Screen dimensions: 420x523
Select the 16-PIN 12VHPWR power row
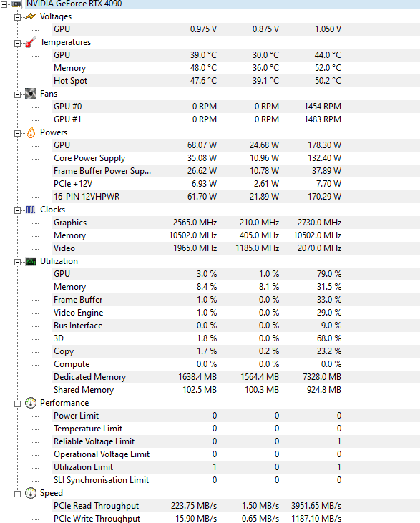click(x=236, y=197)
